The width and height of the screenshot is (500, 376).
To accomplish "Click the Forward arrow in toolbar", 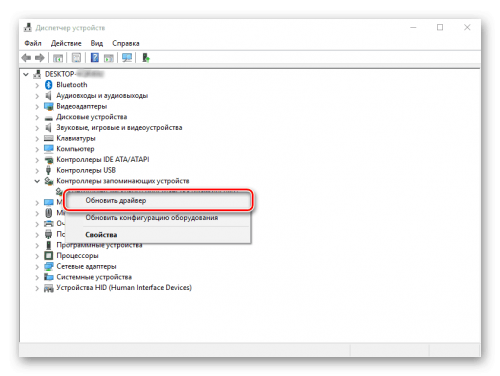I will click(x=40, y=58).
